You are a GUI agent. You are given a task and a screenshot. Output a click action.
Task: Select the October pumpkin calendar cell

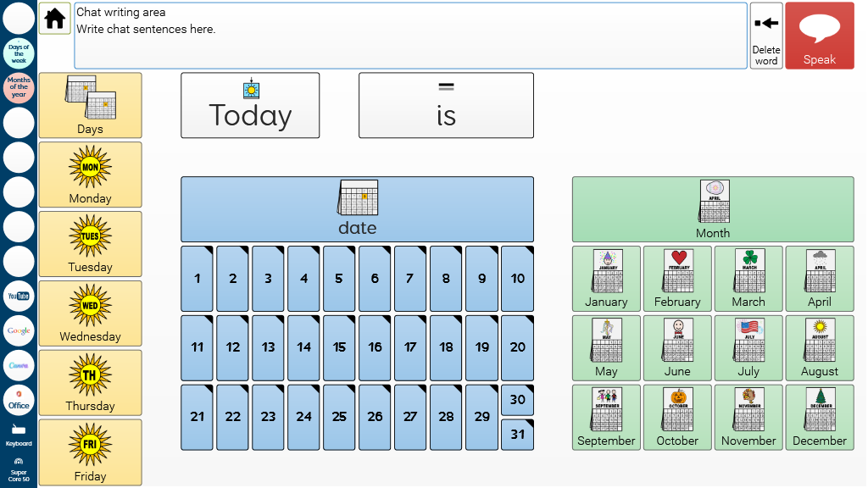tap(677, 418)
